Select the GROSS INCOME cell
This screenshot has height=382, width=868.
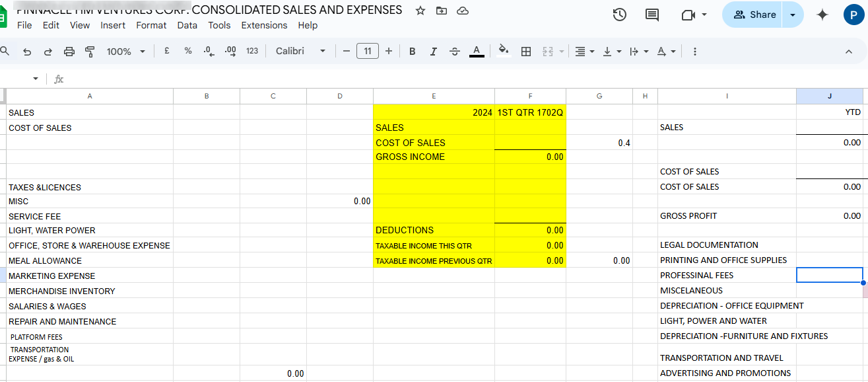click(x=434, y=157)
